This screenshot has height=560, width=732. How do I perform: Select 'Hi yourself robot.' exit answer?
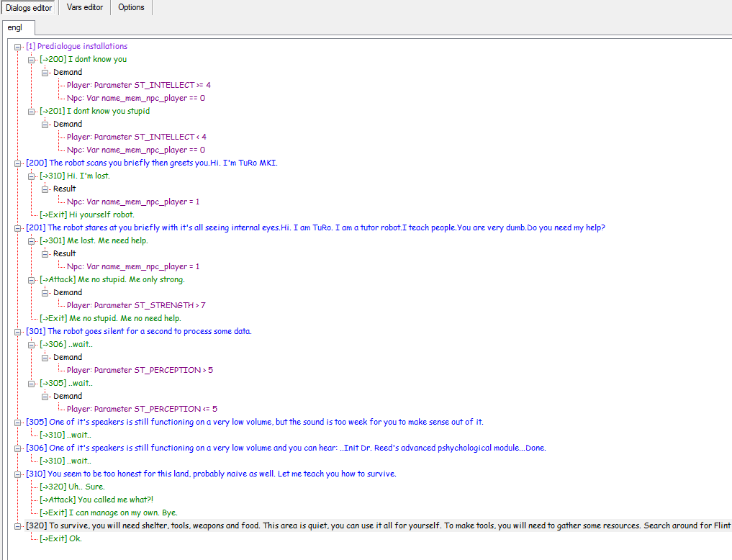click(101, 214)
